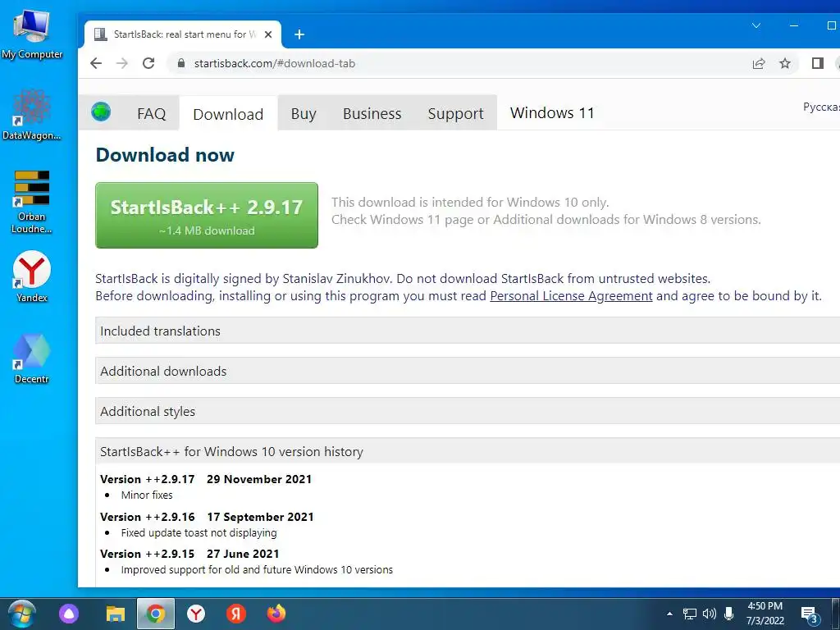Switch to the FAQ tab

152,113
